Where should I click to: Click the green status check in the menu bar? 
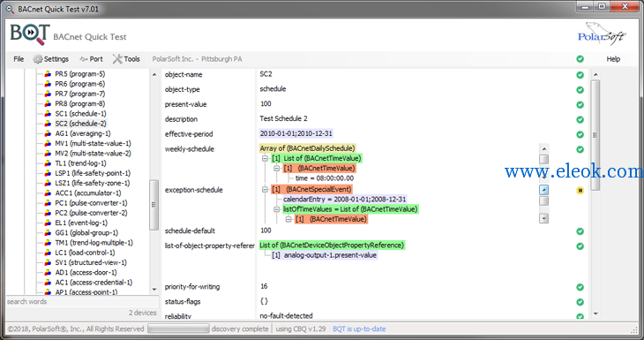click(580, 59)
